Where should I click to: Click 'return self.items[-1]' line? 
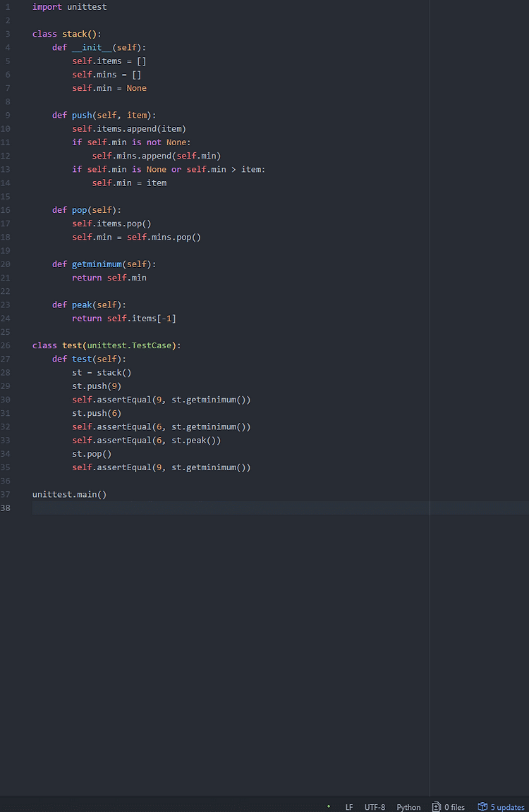[124, 319]
